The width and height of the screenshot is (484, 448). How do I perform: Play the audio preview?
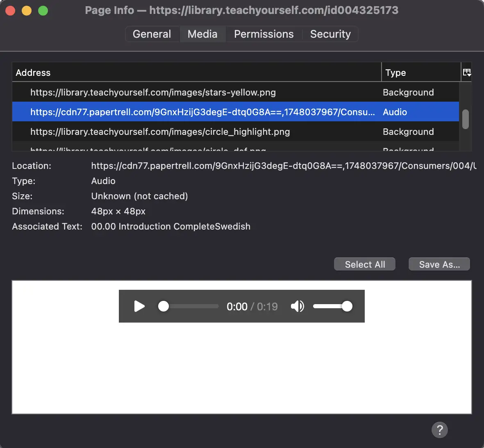pyautogui.click(x=139, y=306)
